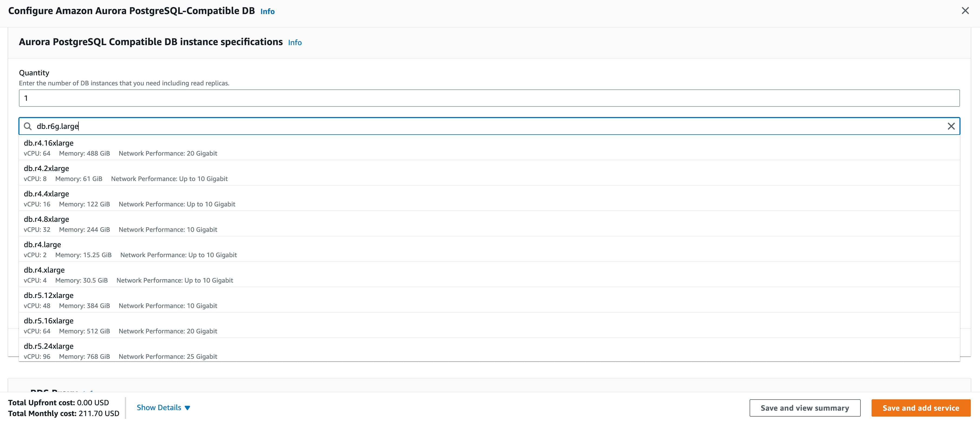The image size is (980, 422).
Task: Open the Info link for DB instance specifications
Action: tap(294, 42)
